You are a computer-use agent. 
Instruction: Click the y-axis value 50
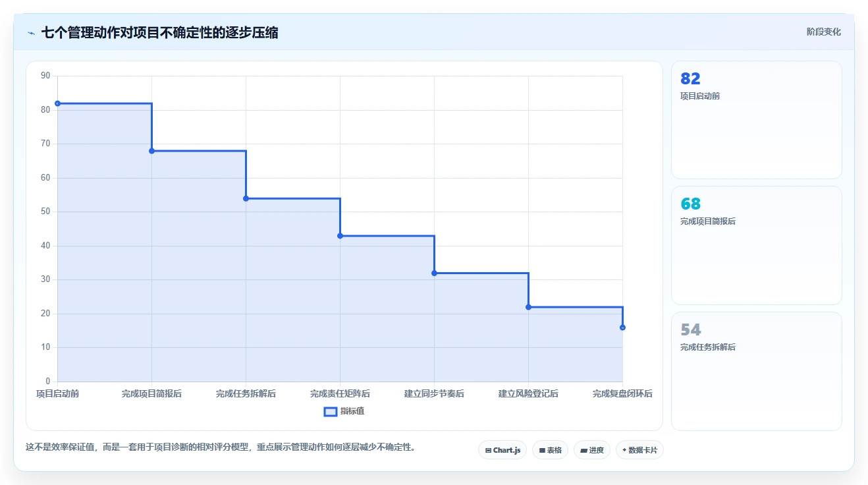point(45,212)
